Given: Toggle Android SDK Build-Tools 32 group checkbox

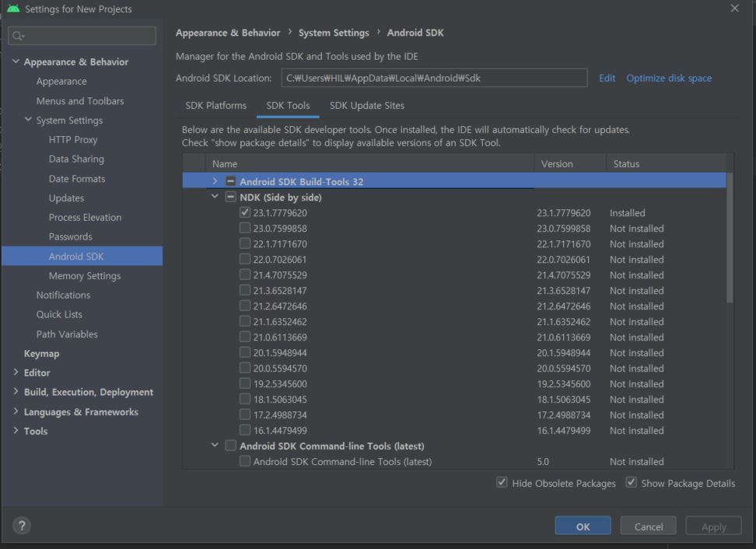Looking at the screenshot, I should 230,181.
